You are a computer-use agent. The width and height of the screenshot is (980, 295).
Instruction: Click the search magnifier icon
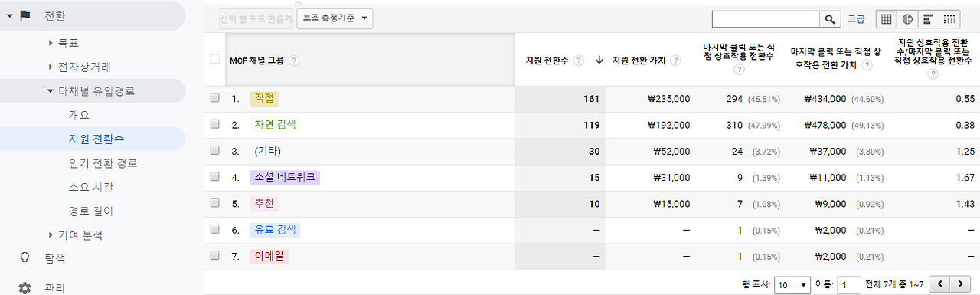831,19
